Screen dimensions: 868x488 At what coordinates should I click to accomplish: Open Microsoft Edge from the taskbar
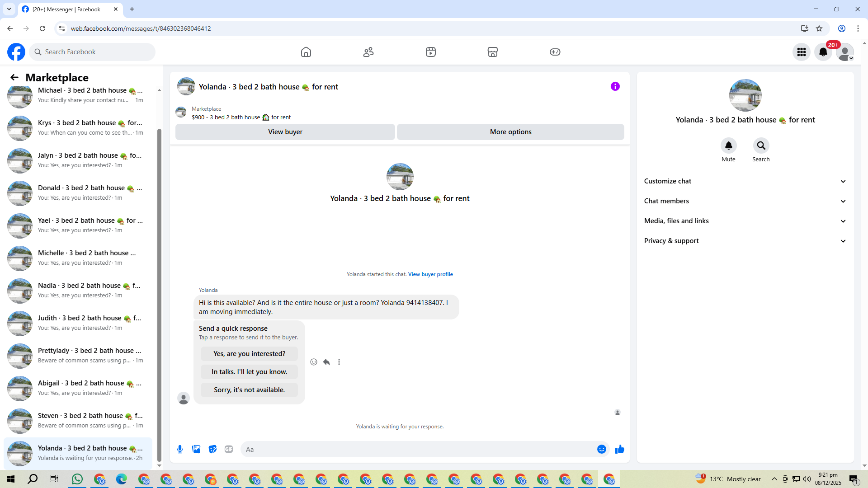click(122, 479)
